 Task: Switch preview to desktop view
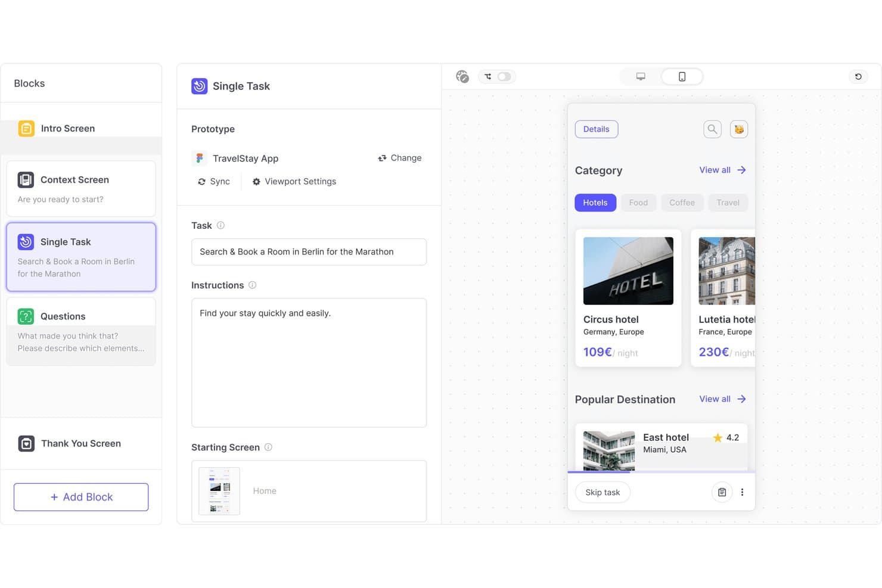click(x=641, y=76)
